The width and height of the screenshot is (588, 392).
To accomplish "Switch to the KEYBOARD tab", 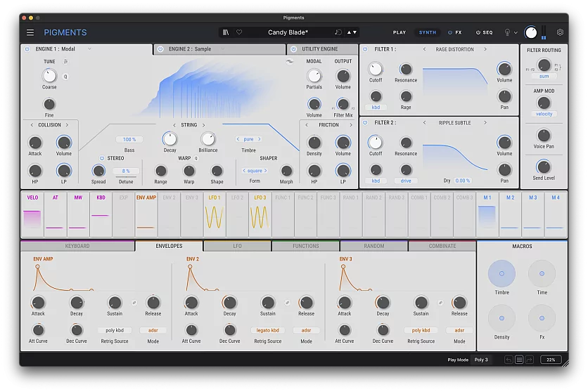I will click(x=77, y=246).
